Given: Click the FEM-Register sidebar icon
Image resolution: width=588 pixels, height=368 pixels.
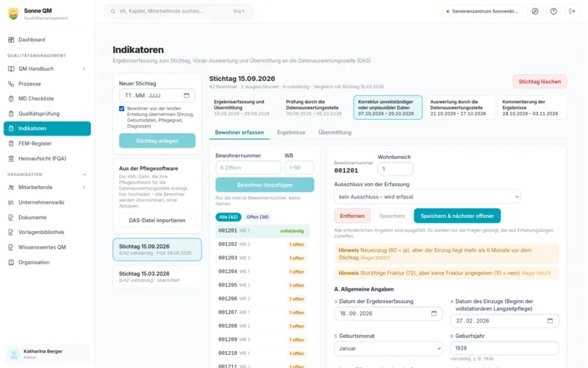Looking at the screenshot, I should tap(11, 144).
